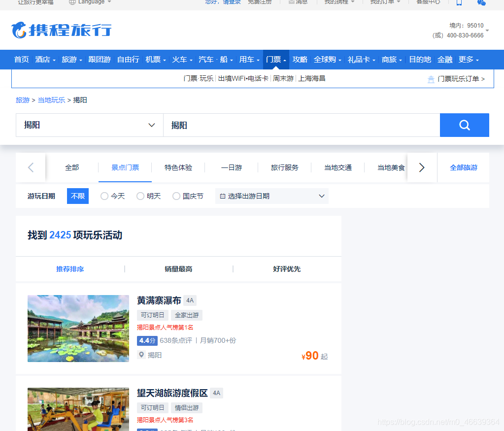Open the 选择出游日期 dropdown
This screenshot has width=504, height=431.
[272, 196]
